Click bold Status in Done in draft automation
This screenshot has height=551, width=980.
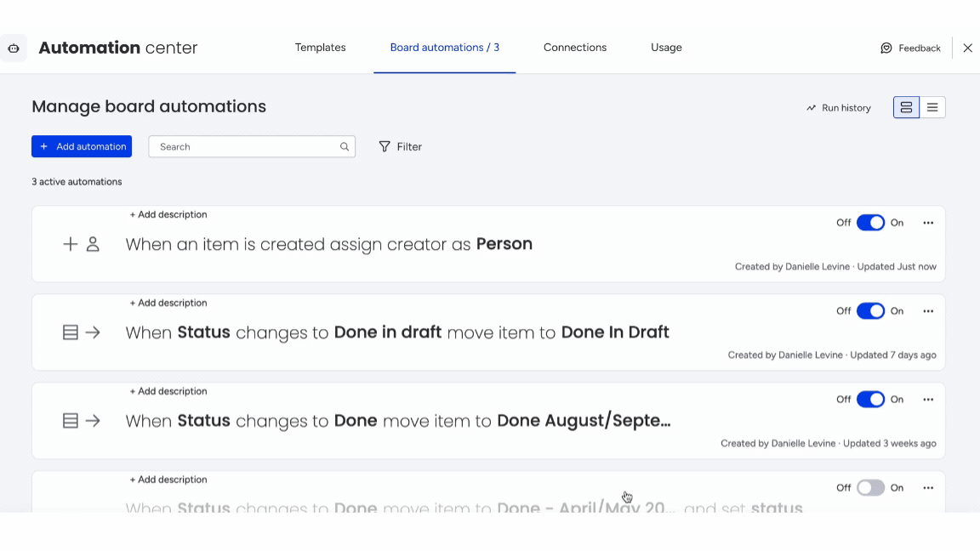[x=204, y=332]
